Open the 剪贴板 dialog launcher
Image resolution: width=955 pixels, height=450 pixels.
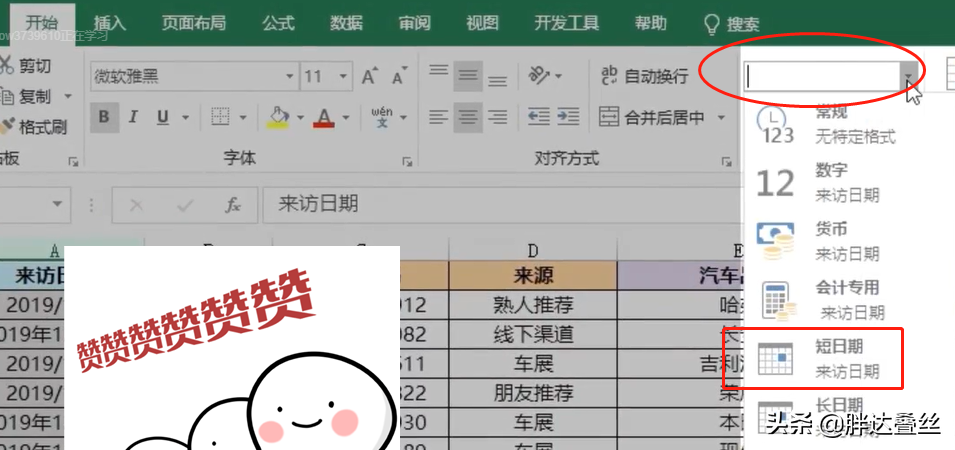74,162
